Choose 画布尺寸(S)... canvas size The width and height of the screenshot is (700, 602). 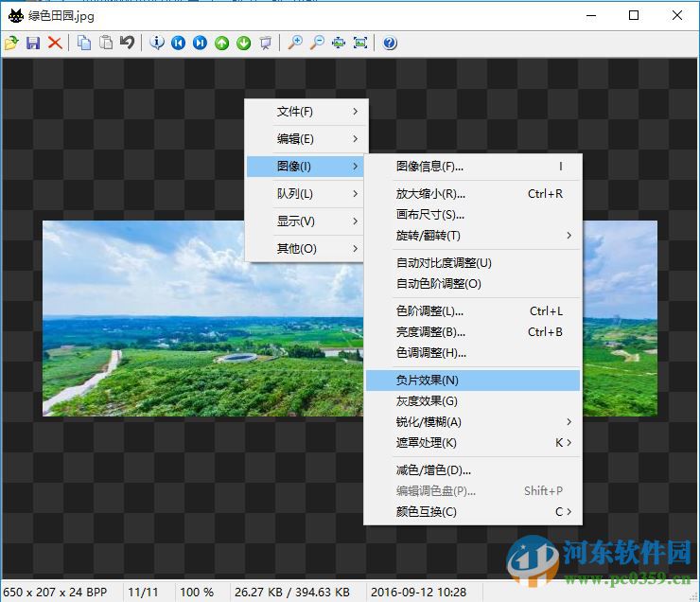[473, 215]
